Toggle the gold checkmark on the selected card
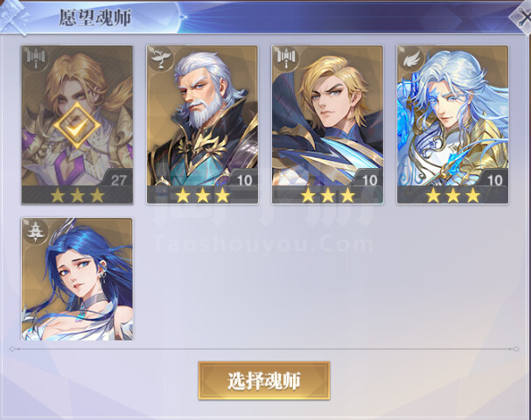The image size is (531, 420). [77, 125]
